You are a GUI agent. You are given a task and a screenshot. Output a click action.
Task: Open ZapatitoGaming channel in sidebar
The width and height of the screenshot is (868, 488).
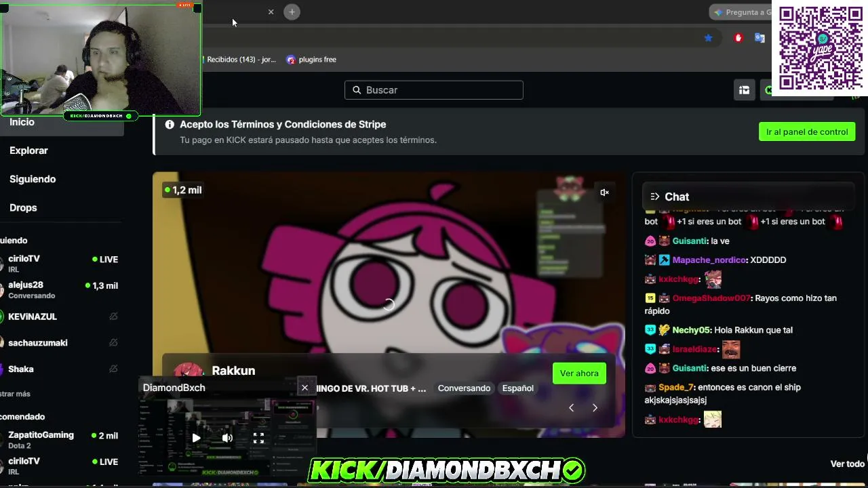click(61, 439)
